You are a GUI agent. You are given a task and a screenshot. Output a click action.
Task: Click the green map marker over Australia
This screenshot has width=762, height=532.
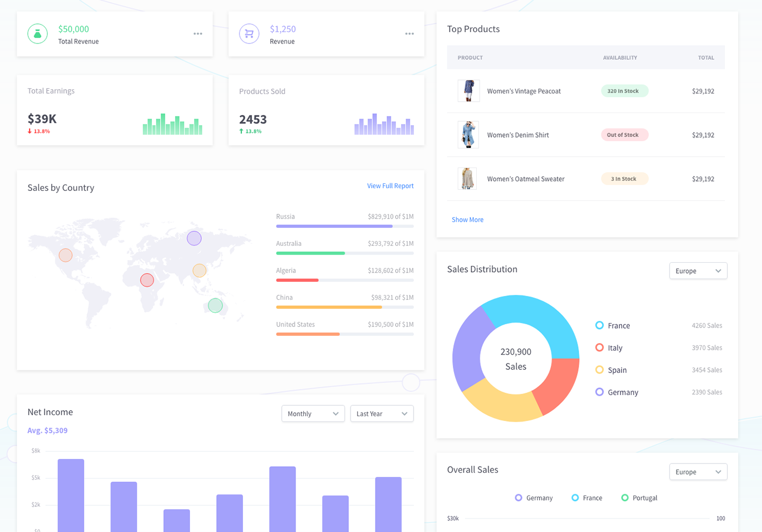pos(216,306)
